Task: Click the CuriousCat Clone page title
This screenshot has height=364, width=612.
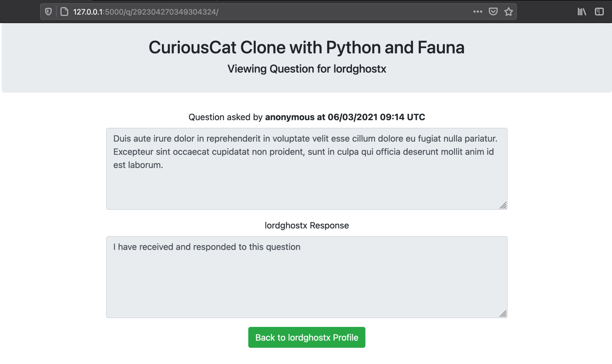Action: (306, 47)
